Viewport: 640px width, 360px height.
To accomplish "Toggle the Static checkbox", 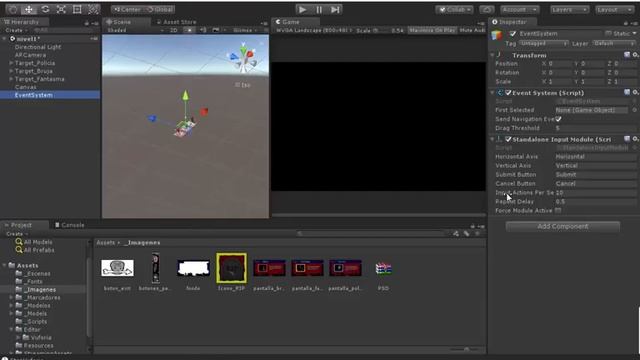I will coord(609,33).
